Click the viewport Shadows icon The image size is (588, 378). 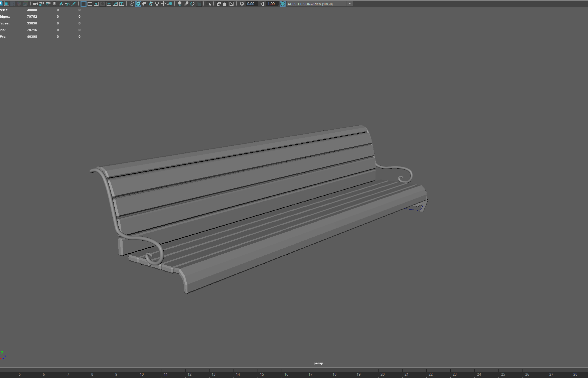tap(170, 4)
